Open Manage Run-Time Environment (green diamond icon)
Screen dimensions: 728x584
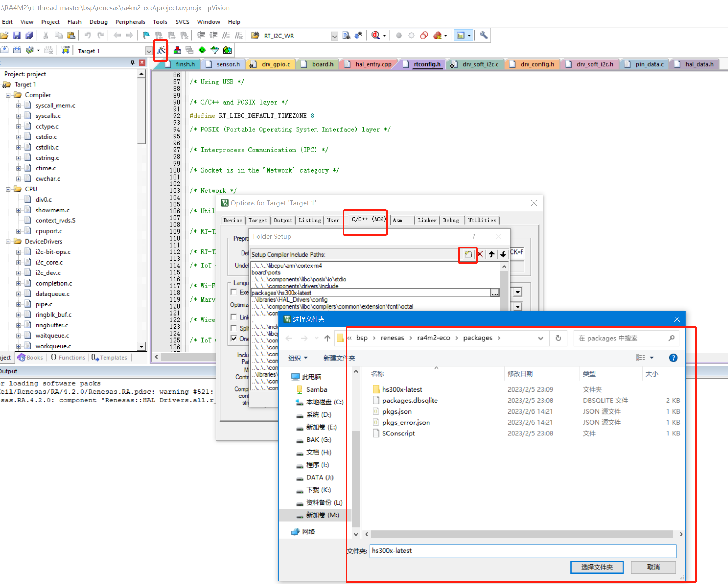(x=202, y=50)
